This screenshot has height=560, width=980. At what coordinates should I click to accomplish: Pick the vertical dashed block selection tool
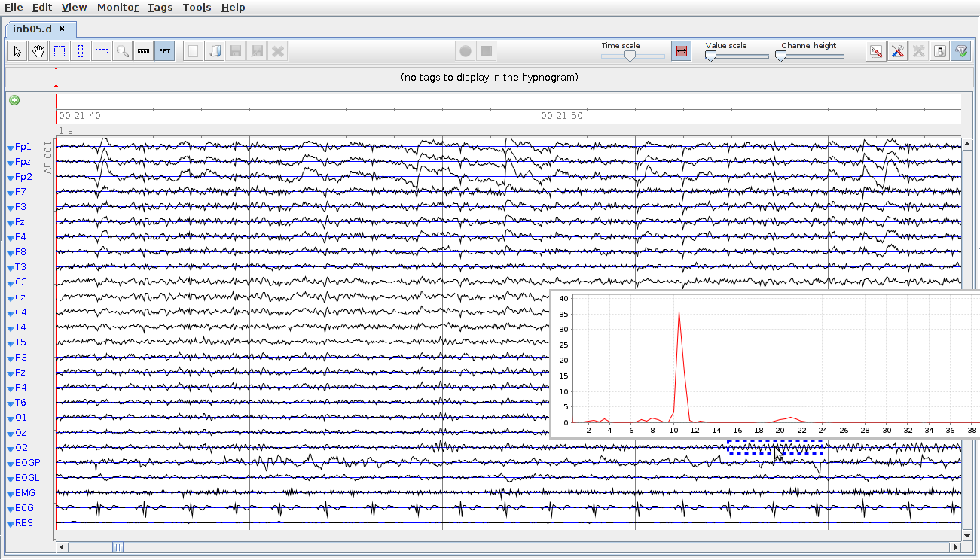[x=81, y=51]
